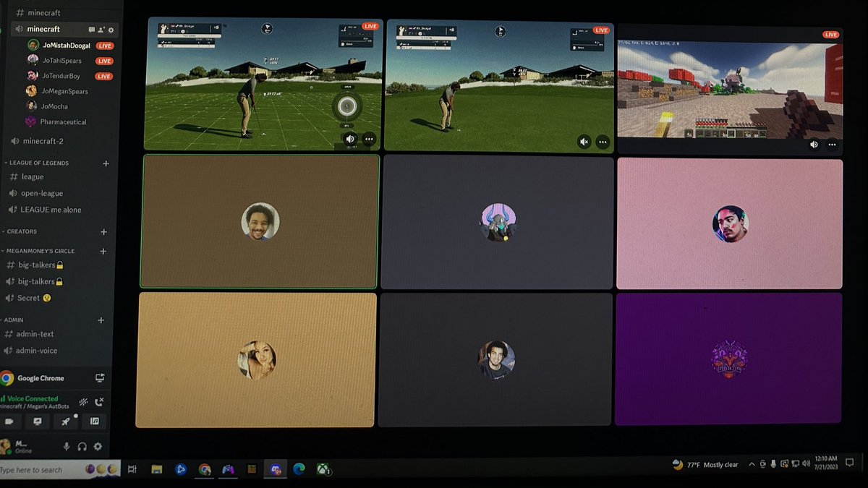Viewport: 868px width, 488px height.
Task: Open user settings gear
Action: tap(98, 447)
